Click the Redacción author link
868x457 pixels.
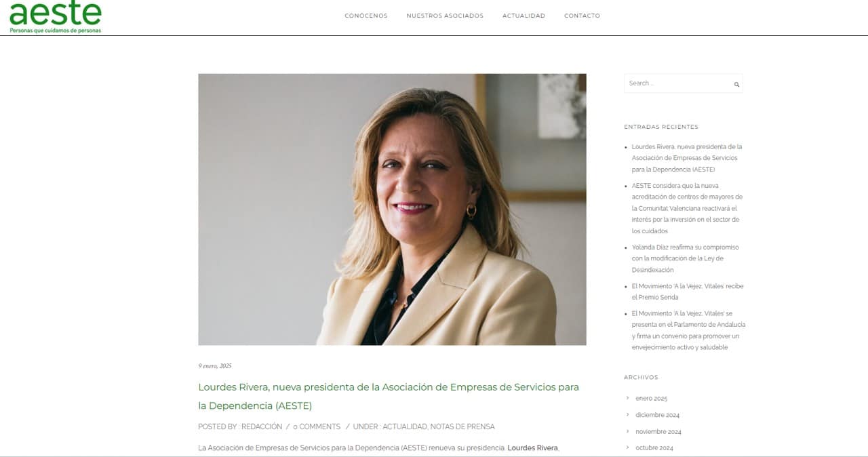click(262, 426)
